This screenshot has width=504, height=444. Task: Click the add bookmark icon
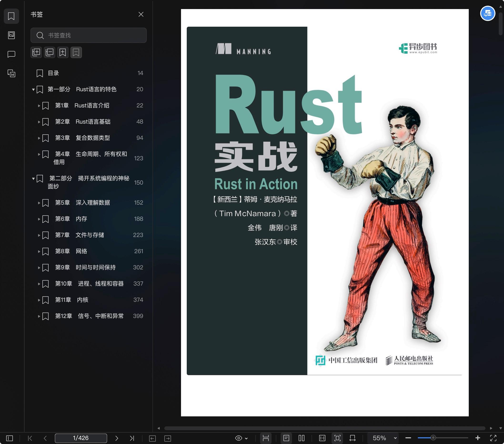(x=63, y=52)
